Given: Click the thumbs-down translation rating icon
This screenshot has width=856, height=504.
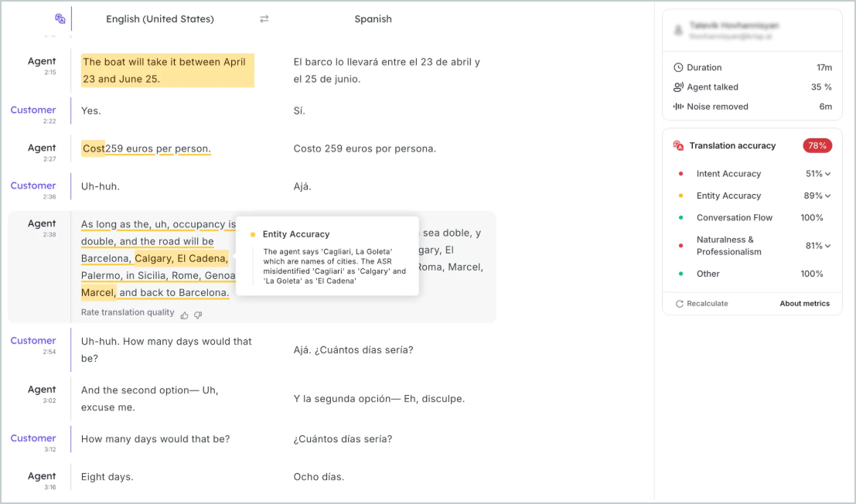Looking at the screenshot, I should click(x=198, y=315).
